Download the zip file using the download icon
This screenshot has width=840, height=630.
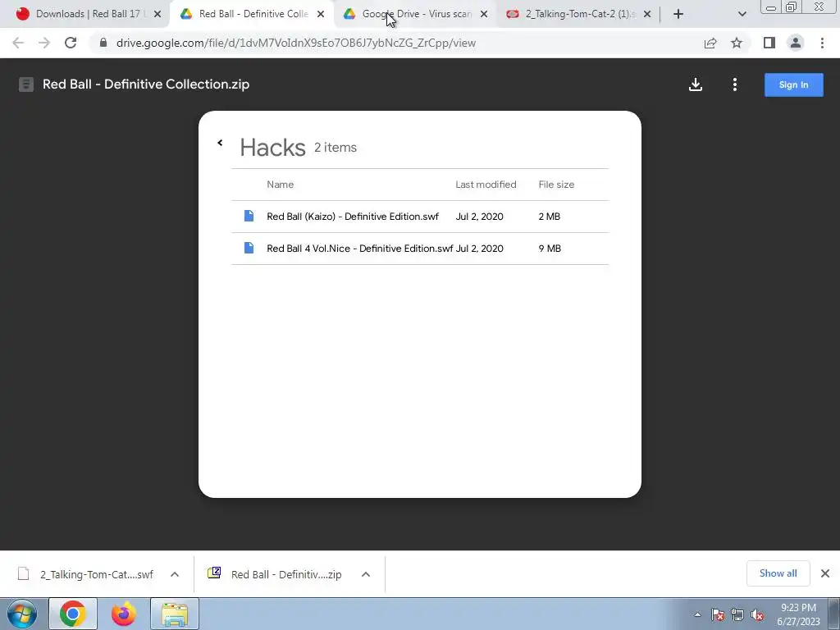(x=696, y=84)
